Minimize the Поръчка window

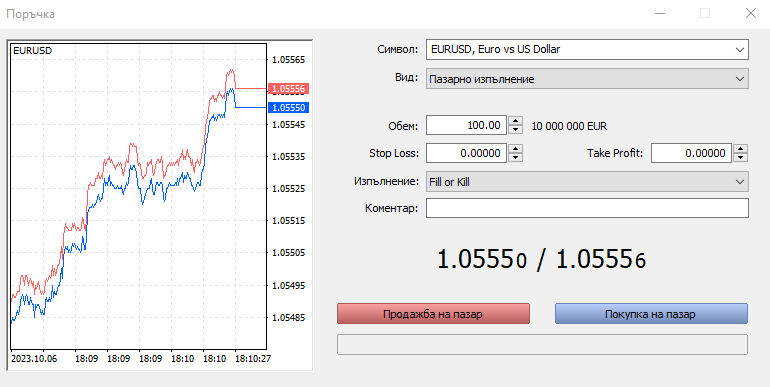pos(660,14)
